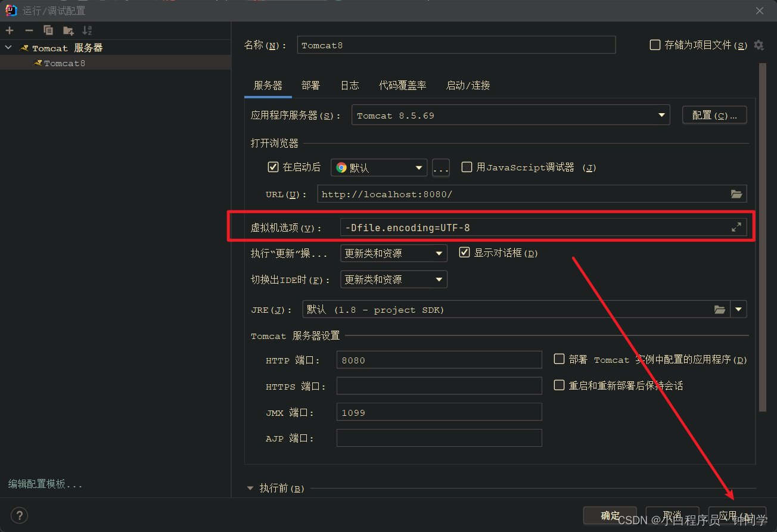This screenshot has width=777, height=532.
Task: Copy the selected configuration
Action: pyautogui.click(x=48, y=30)
